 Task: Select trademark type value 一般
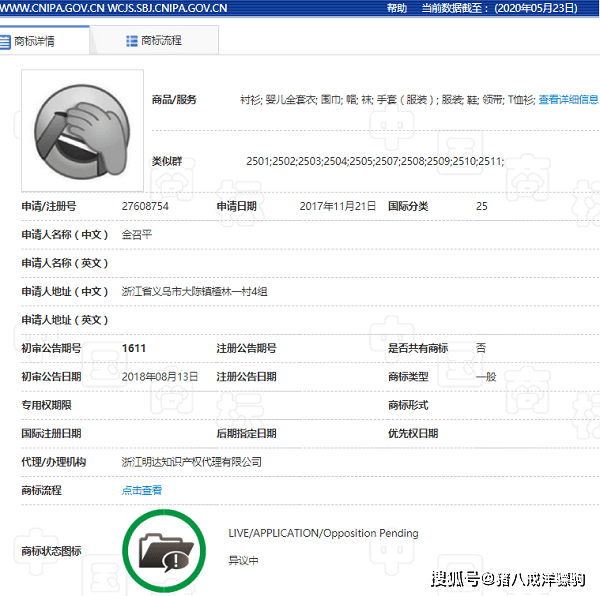click(486, 377)
